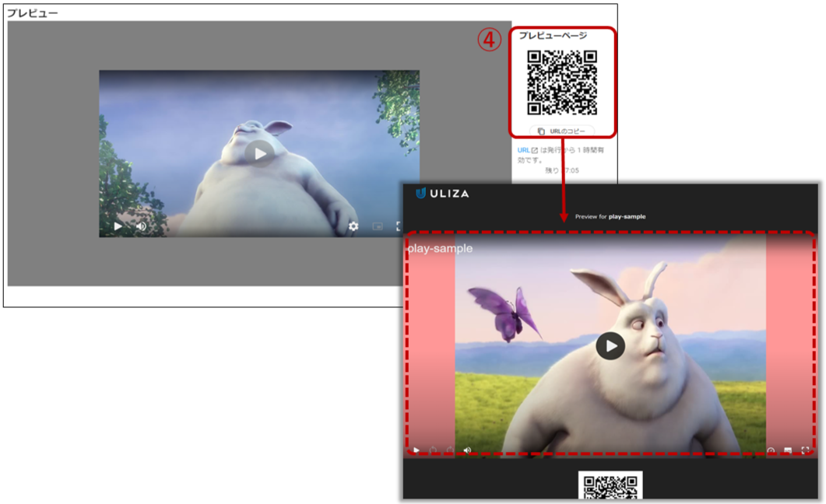Click the playback speed icon in the play-sample player
Viewport: 826px width, 504px height.
point(771,450)
